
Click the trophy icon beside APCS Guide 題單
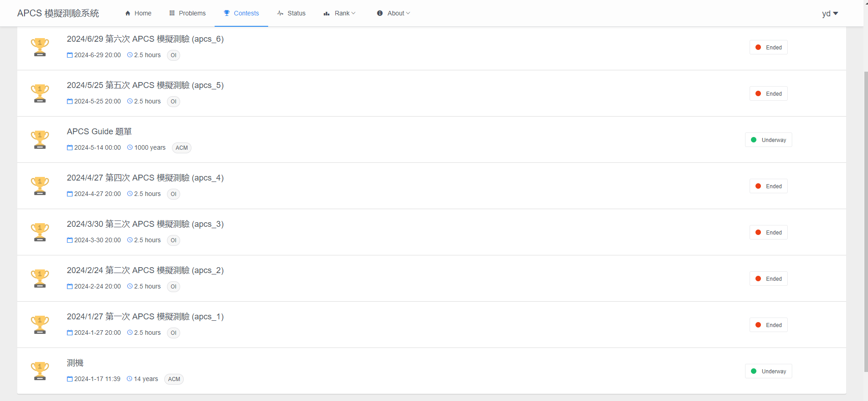(x=40, y=140)
